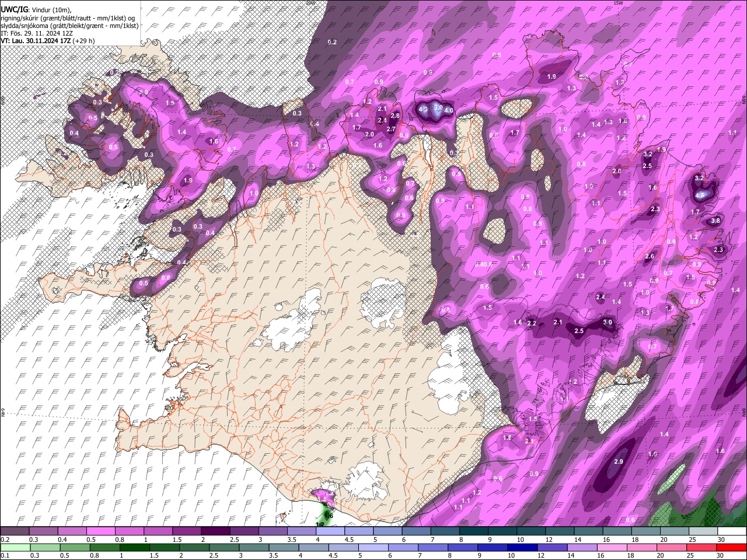Pick the dark teal 8 swatch in upper legend
Image resolution: width=747 pixels, height=560 pixels.
474,531
